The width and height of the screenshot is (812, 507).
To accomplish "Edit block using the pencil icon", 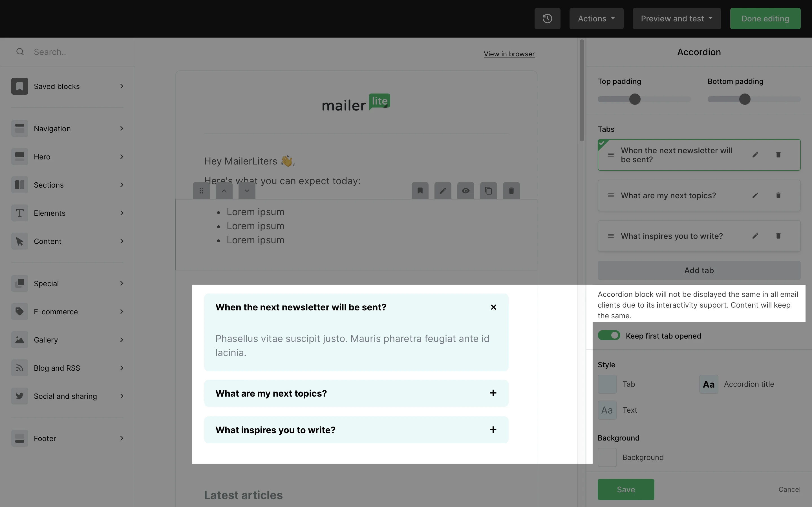I will point(443,191).
